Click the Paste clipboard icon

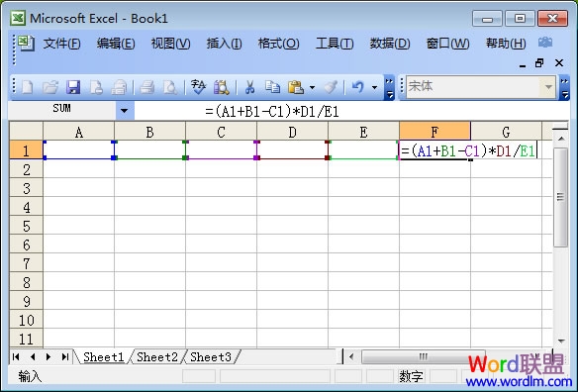[296, 87]
